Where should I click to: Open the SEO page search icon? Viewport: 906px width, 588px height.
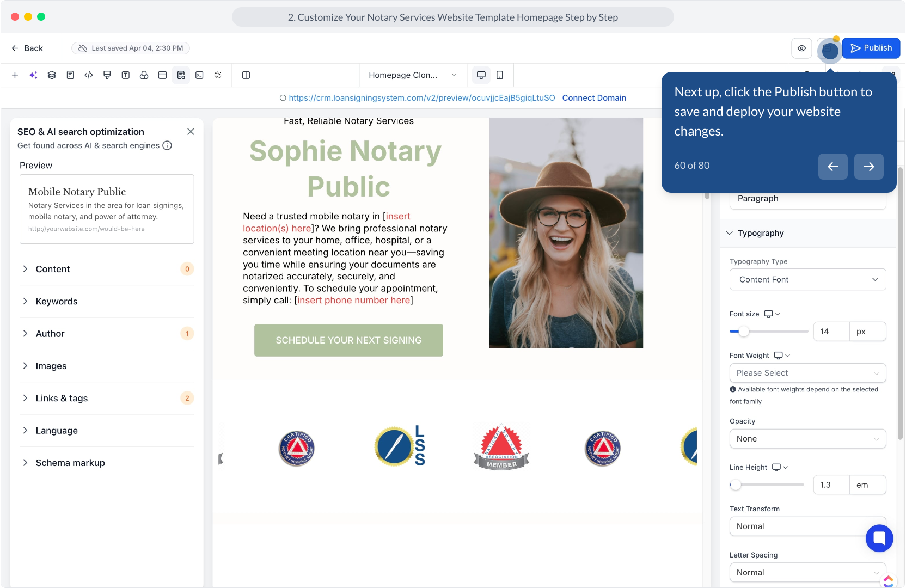click(x=181, y=75)
